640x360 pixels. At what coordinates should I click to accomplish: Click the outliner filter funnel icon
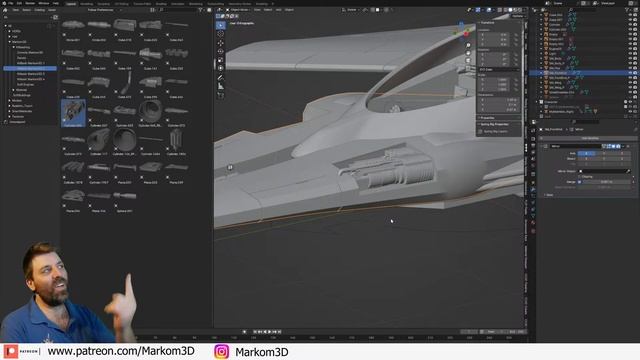click(628, 10)
